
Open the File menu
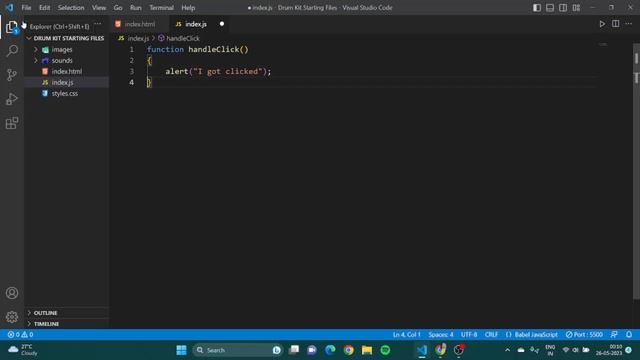(x=26, y=8)
